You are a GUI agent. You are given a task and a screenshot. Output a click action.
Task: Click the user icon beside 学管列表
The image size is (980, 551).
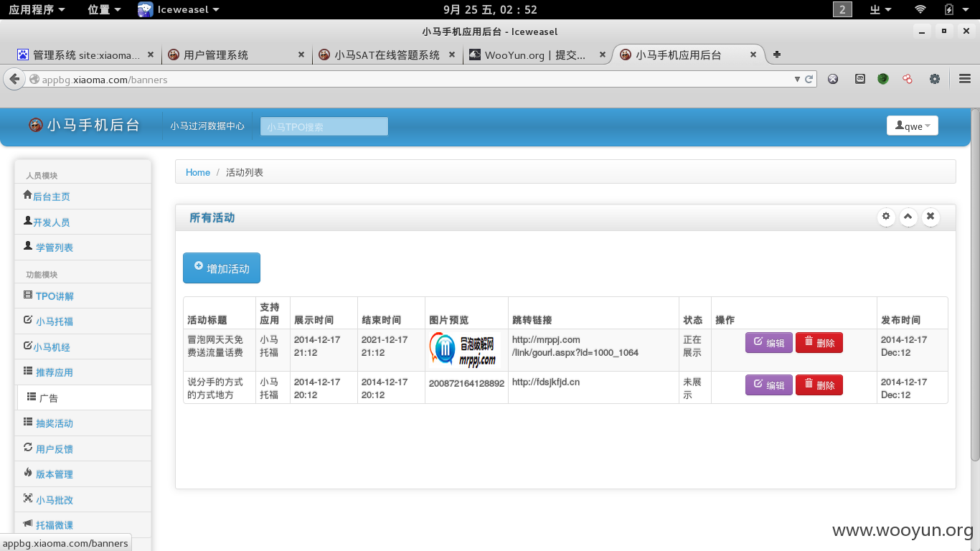pyautogui.click(x=28, y=246)
